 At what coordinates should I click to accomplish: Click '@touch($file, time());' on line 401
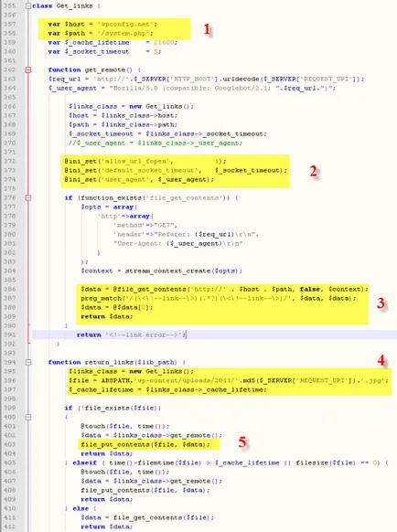coord(124,426)
